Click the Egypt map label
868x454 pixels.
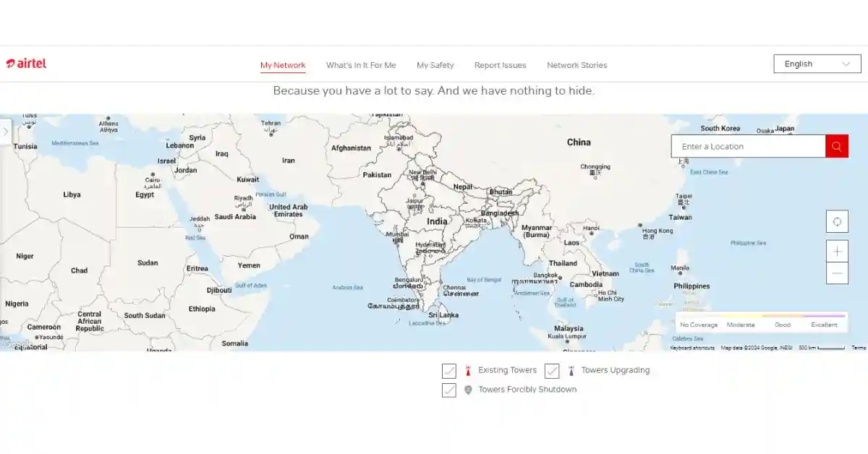(145, 194)
